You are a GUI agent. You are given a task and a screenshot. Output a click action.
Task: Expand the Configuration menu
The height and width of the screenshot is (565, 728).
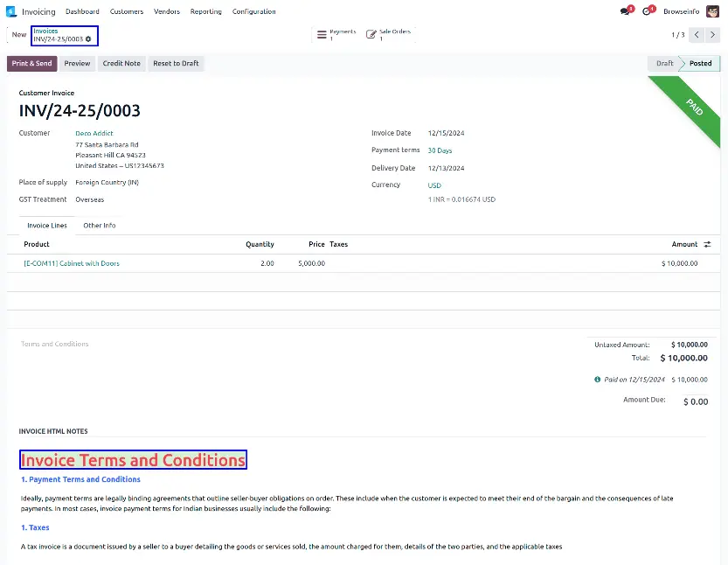click(x=253, y=11)
